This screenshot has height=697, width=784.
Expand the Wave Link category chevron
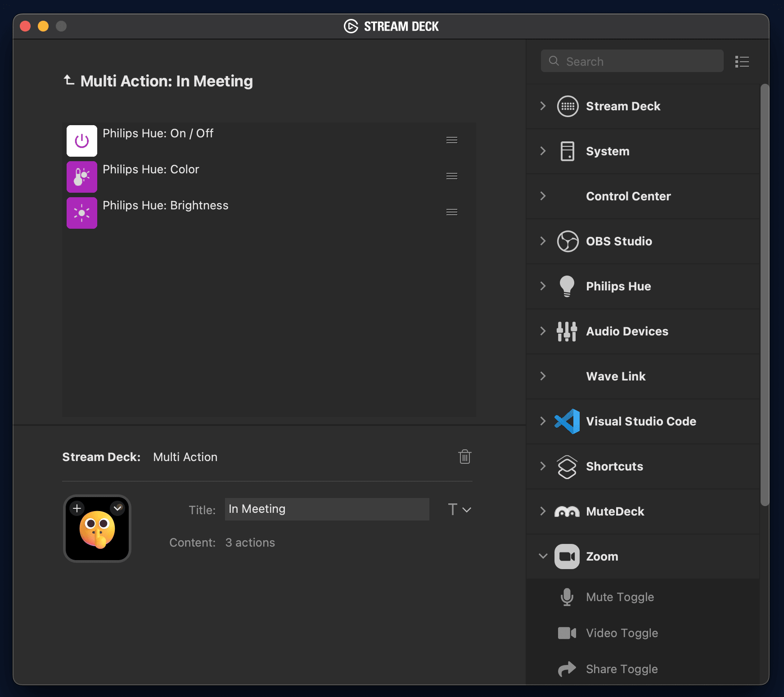[543, 376]
